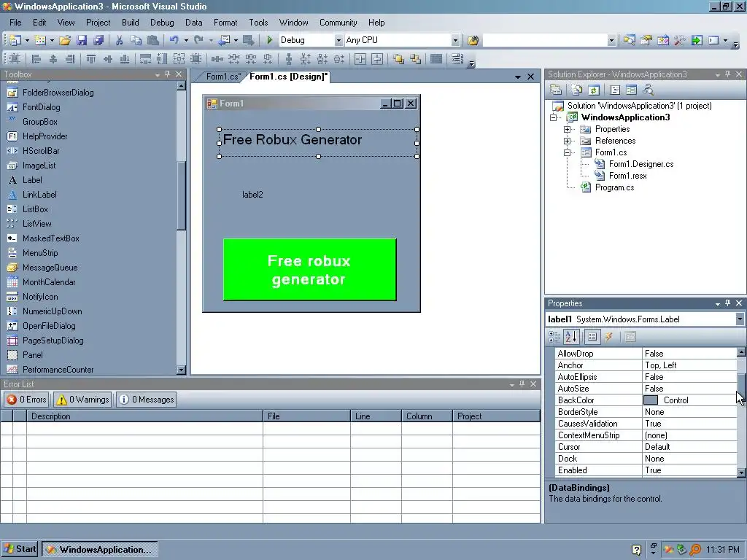Open the File menu
The width and height of the screenshot is (747, 560).
[x=16, y=23]
